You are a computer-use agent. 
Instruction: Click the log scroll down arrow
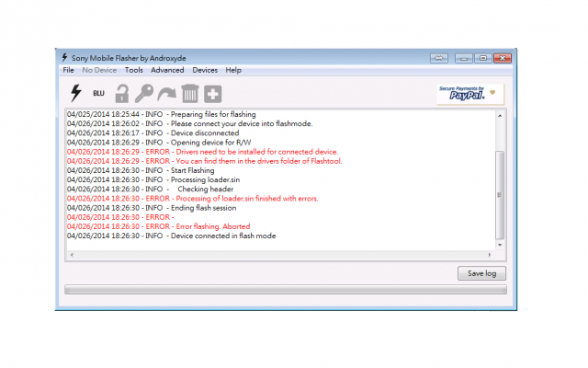tap(500, 245)
